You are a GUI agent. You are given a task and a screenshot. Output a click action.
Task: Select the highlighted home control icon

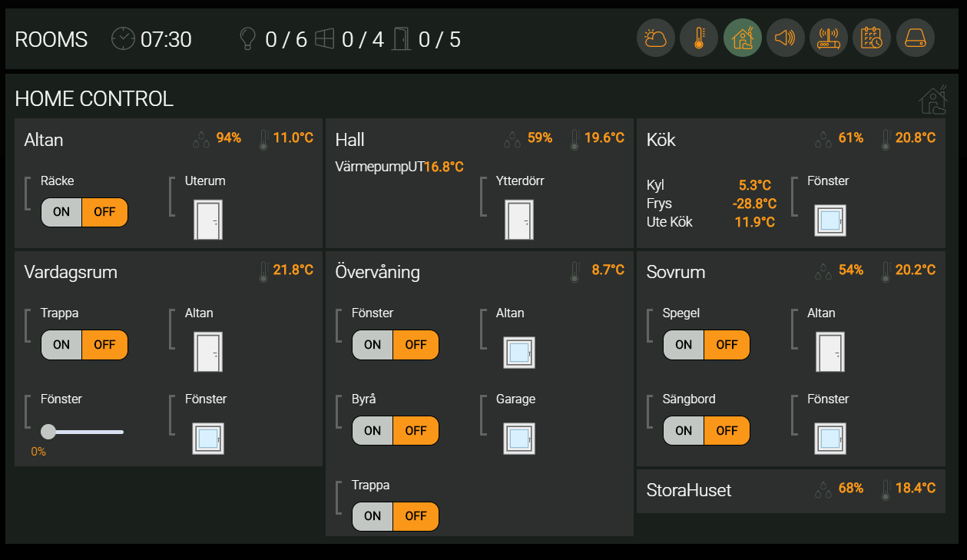[742, 38]
